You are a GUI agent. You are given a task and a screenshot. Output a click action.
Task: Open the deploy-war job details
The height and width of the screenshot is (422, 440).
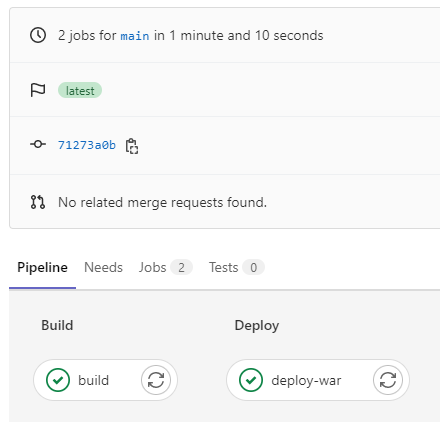point(306,380)
